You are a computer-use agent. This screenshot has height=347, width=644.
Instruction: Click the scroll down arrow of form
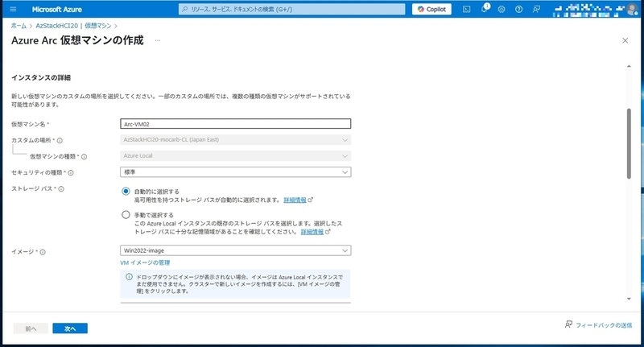[629, 299]
